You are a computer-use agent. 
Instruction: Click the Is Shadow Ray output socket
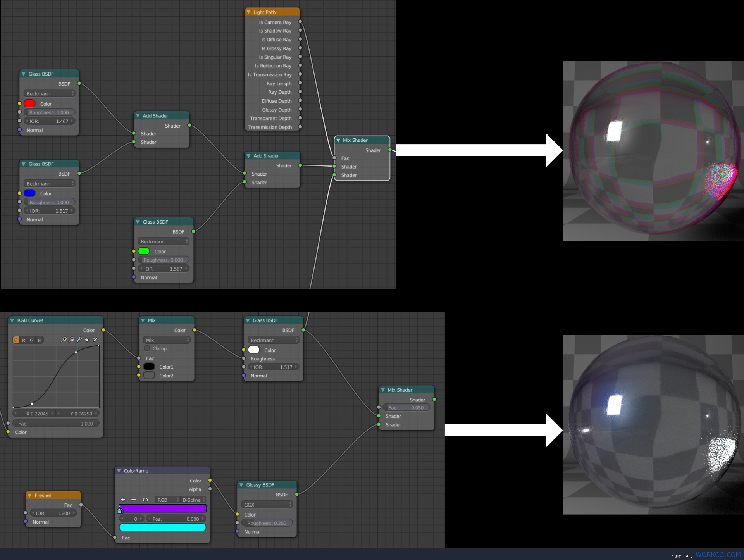(x=300, y=31)
